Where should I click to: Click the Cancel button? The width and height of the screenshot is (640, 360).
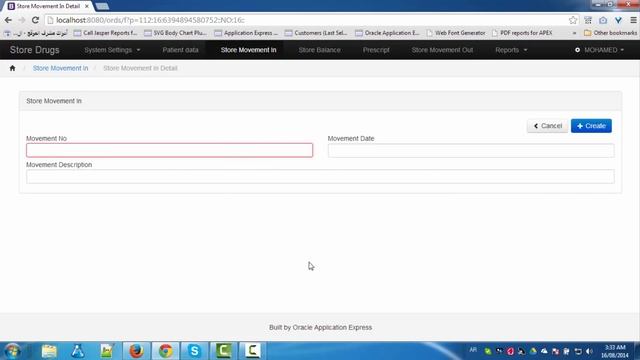[x=547, y=126]
